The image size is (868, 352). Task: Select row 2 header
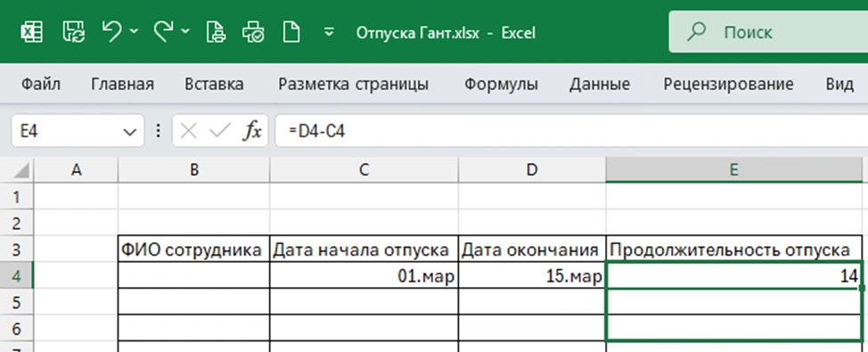[17, 223]
